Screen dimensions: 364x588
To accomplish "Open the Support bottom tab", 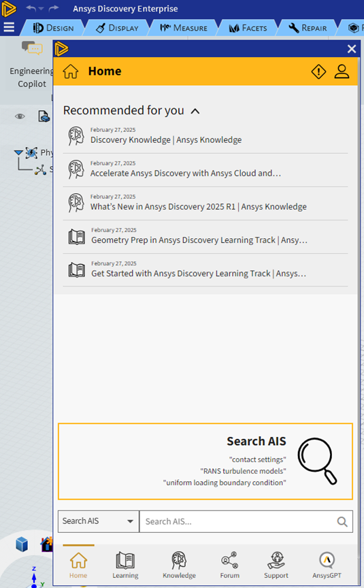I will tap(276, 565).
